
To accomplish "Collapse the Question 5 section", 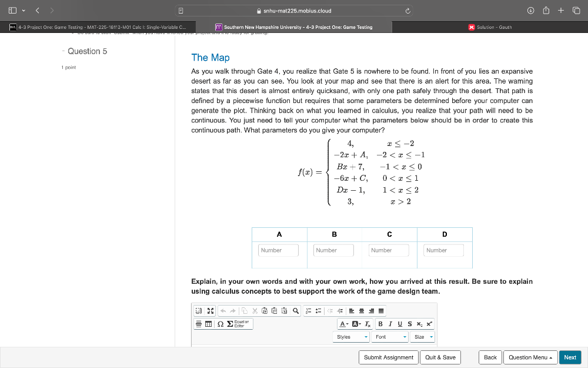I will (x=64, y=51).
